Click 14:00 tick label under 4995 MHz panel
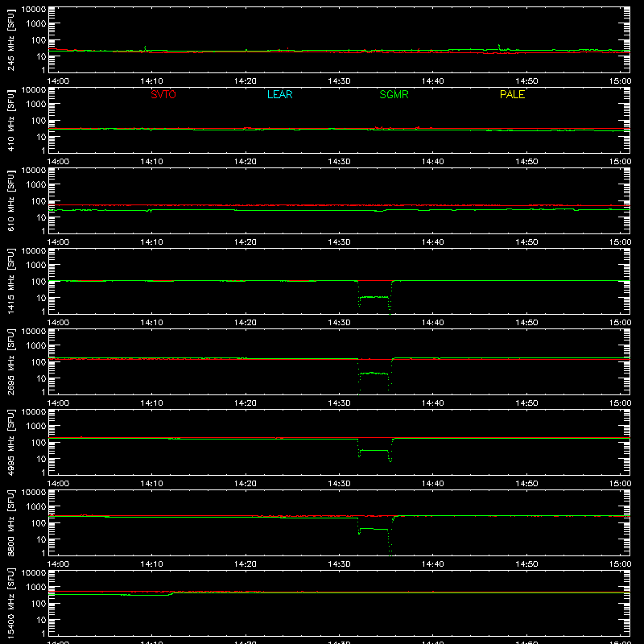 tap(58, 484)
